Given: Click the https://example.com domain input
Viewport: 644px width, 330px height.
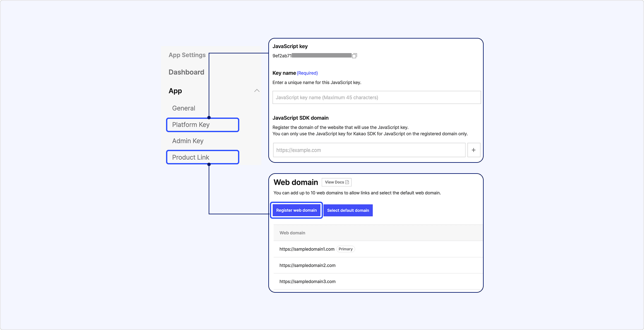Looking at the screenshot, I should (x=369, y=150).
